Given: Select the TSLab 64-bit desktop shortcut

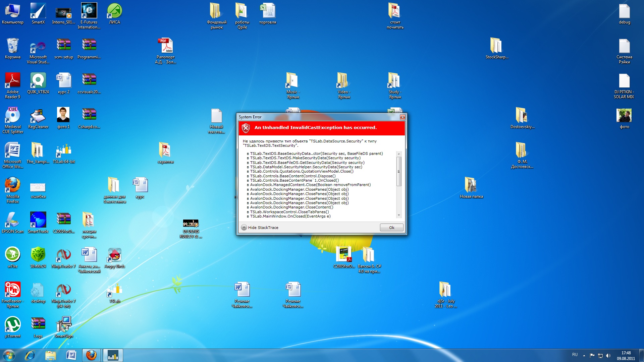Looking at the screenshot, I should click(63, 152).
